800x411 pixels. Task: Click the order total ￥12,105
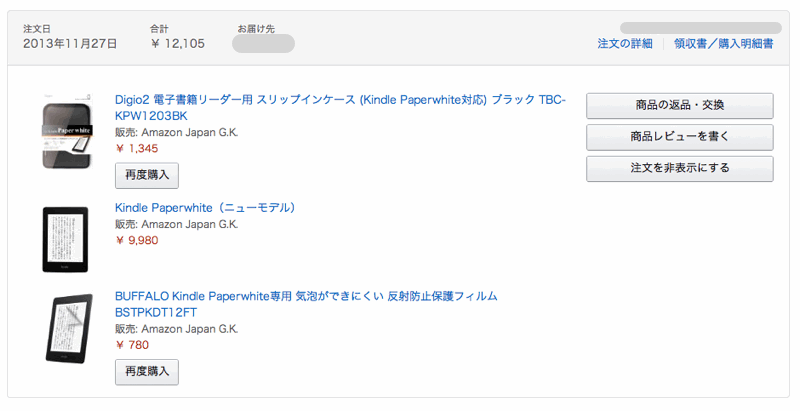click(178, 44)
